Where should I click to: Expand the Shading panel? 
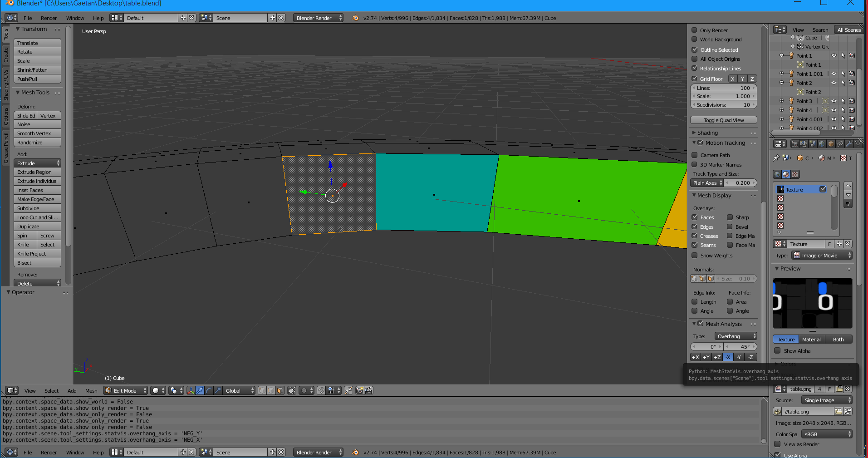pos(707,133)
